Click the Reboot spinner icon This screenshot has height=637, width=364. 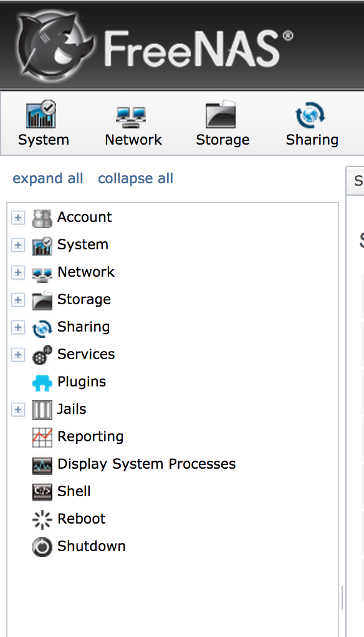pos(42,520)
